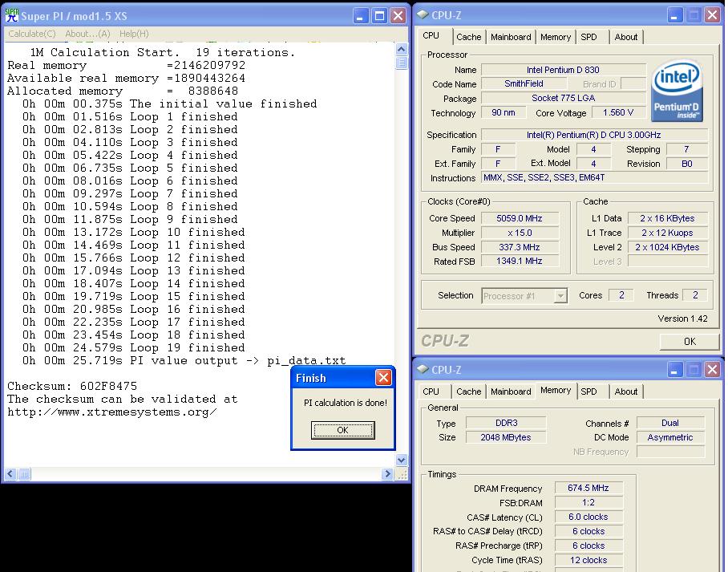728x572 pixels.
Task: Click the DRAM Frequency value 674.5 MHz
Action: [588, 488]
